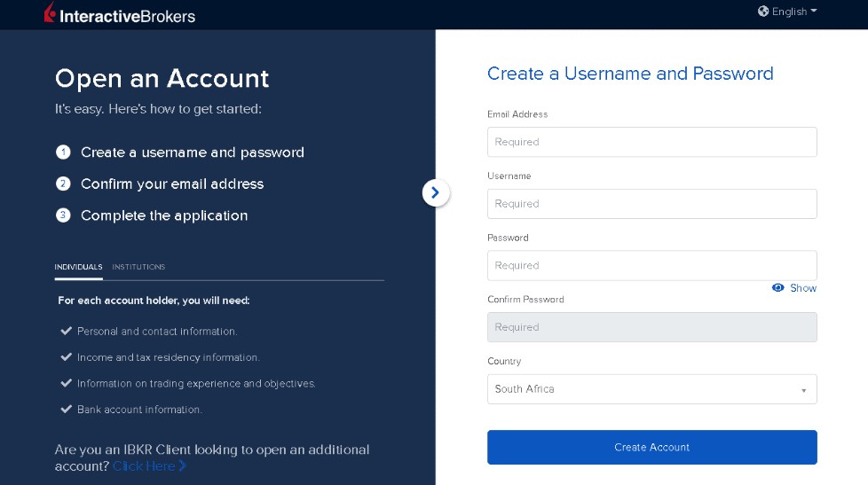Switch to the Institutions tab
This screenshot has width=868, height=485.
pyautogui.click(x=138, y=267)
